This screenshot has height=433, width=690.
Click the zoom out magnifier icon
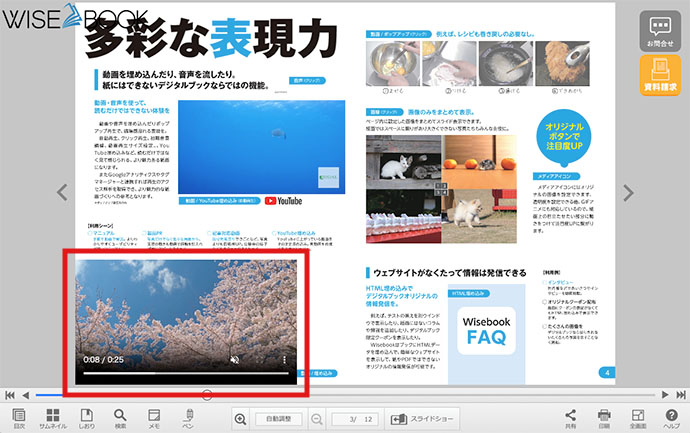(x=317, y=419)
